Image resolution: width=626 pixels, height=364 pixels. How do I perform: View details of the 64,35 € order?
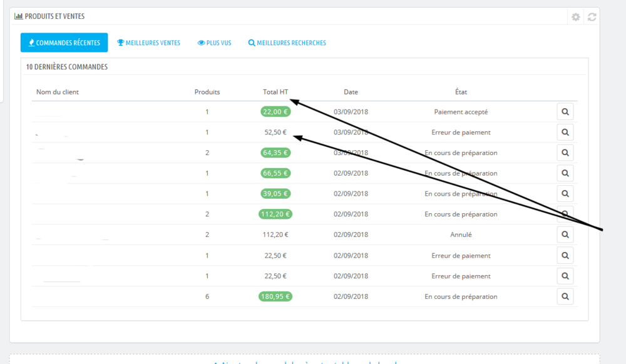point(565,153)
